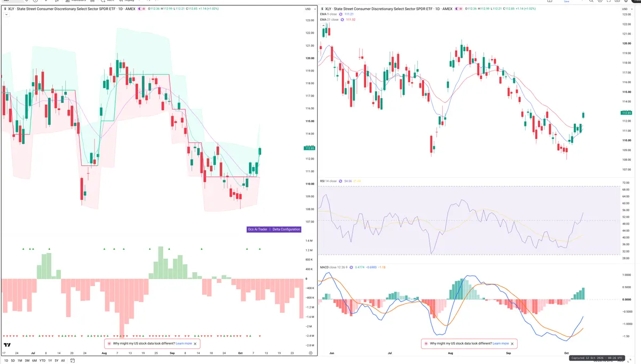The image size is (641, 364).
Task: Select the 5D time range button
Action: 13,360
